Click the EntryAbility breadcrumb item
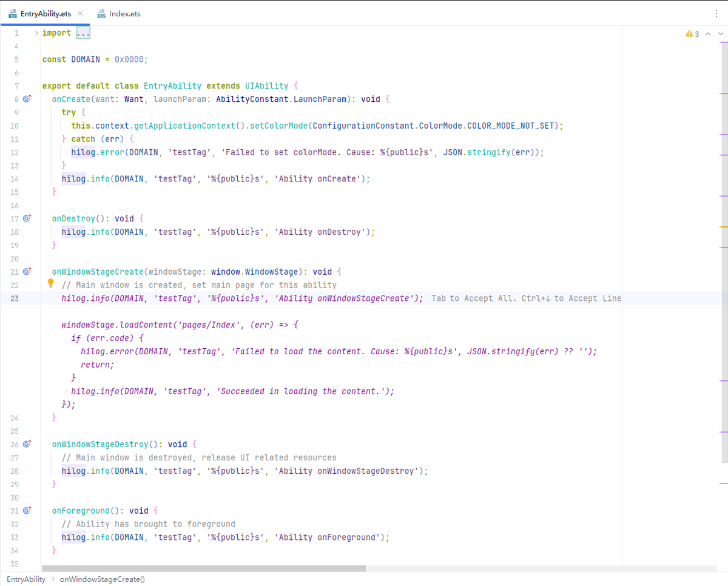 click(x=26, y=579)
